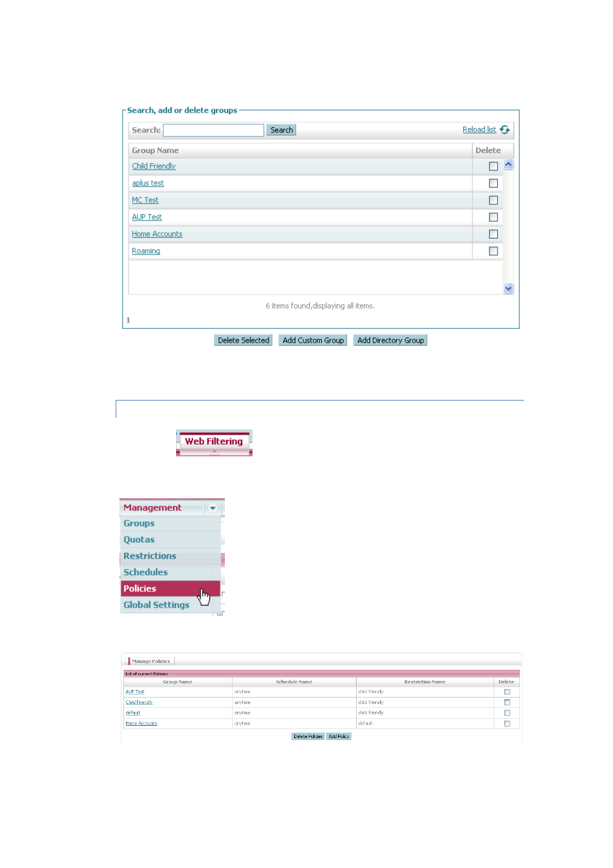Click the Reload list refresh icon

[x=505, y=130]
